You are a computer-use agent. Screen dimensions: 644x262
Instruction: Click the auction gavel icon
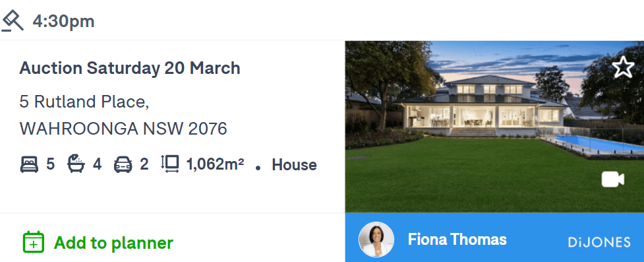[x=13, y=21]
